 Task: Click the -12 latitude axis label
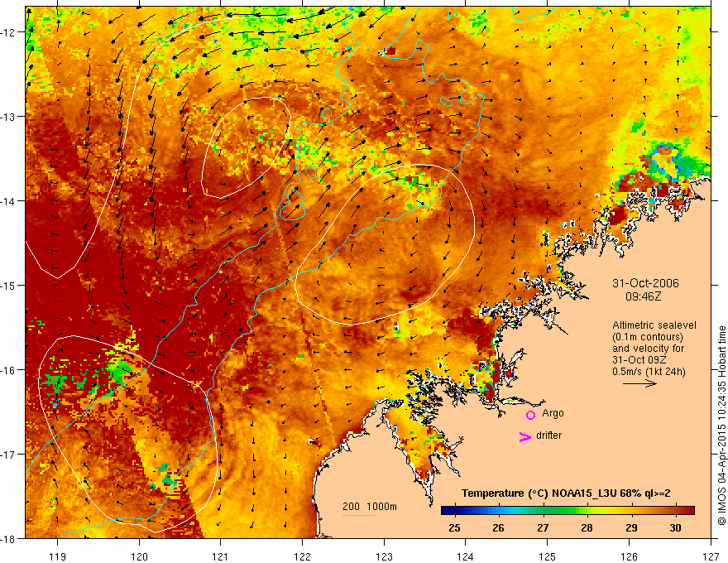point(7,32)
